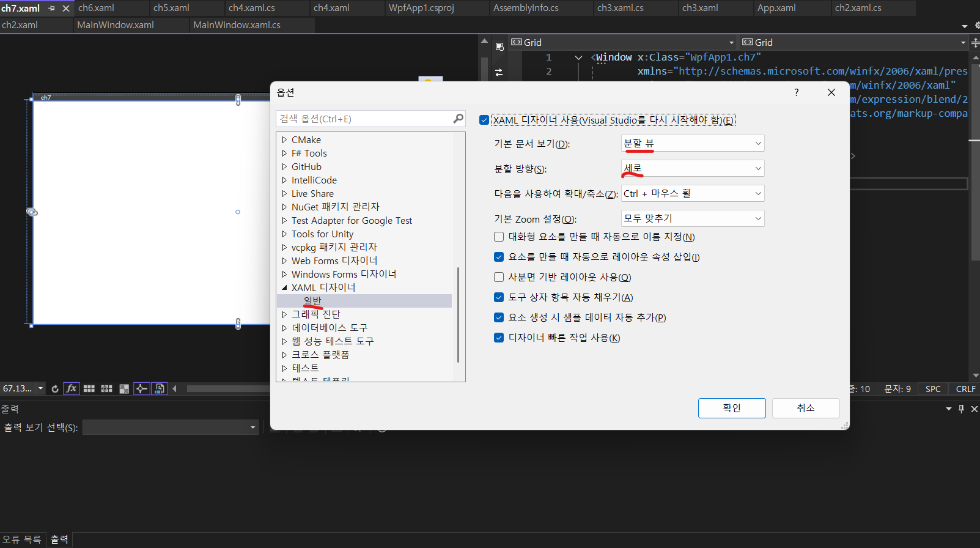Open the right Grid member dropdown in editor
980x548 pixels.
tap(853, 42)
